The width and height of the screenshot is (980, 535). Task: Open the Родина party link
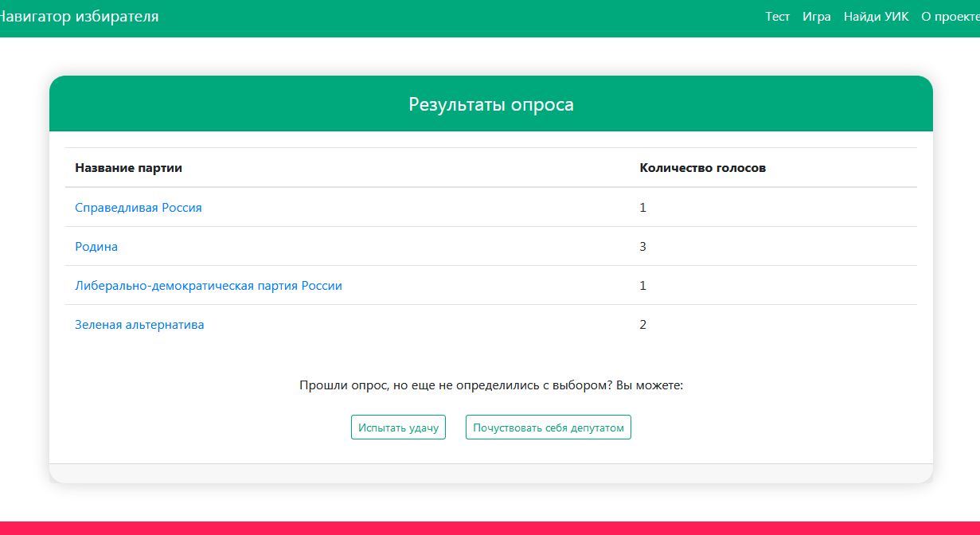point(96,247)
